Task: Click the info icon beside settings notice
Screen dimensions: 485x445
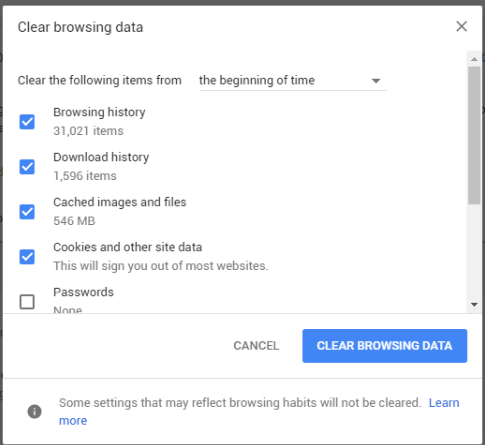Action: 35,411
